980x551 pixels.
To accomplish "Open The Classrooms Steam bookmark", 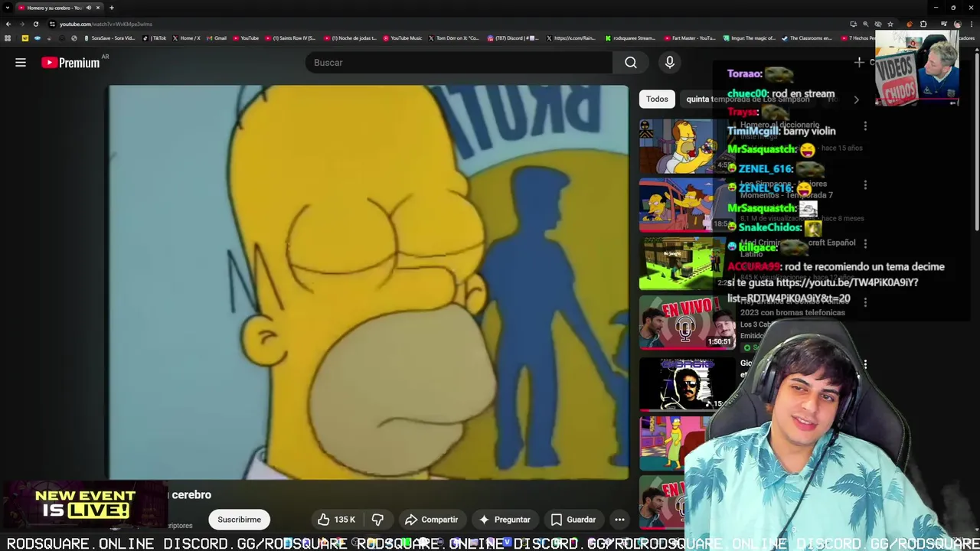I will click(807, 38).
